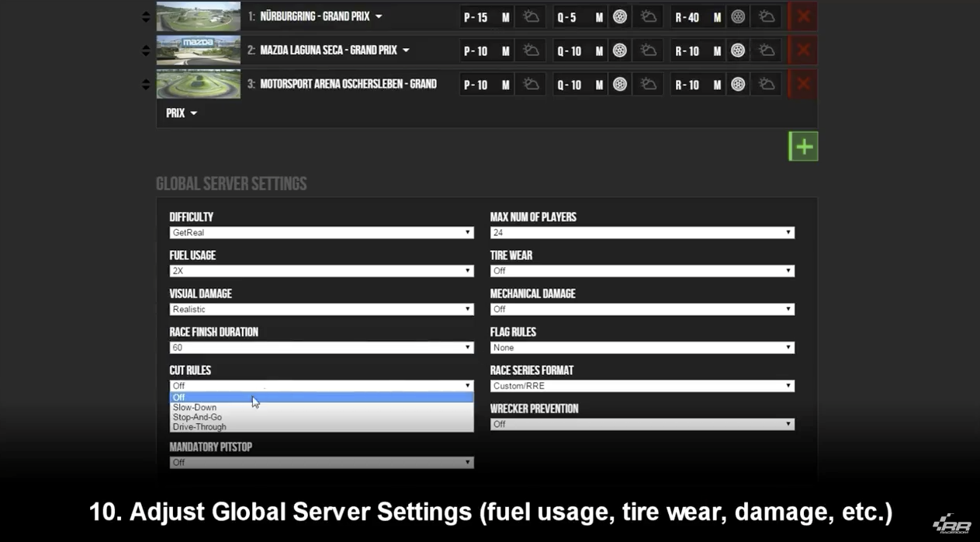Click race weather icon for Oschersleben
980x542 pixels.
click(767, 85)
